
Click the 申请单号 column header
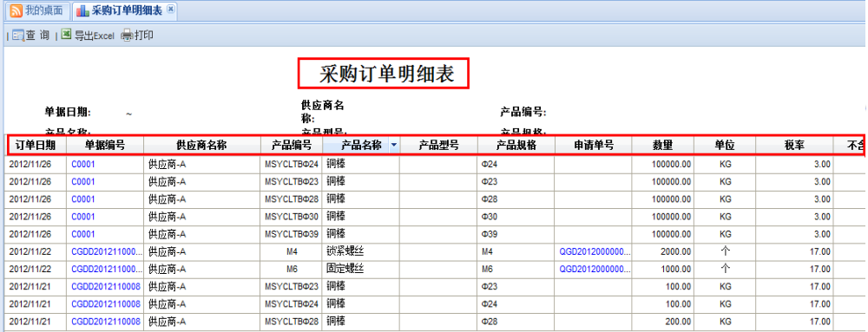[594, 146]
